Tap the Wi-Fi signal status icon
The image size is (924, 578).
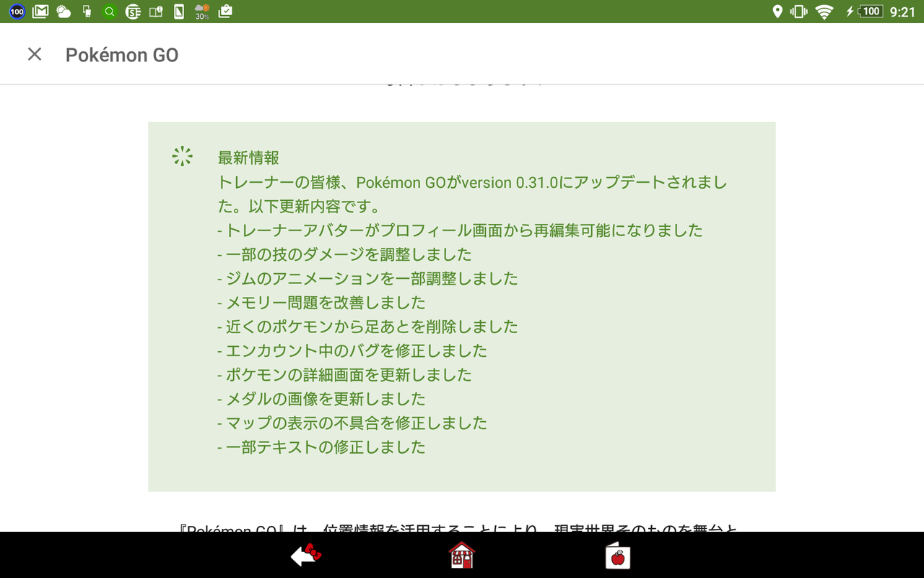point(824,12)
